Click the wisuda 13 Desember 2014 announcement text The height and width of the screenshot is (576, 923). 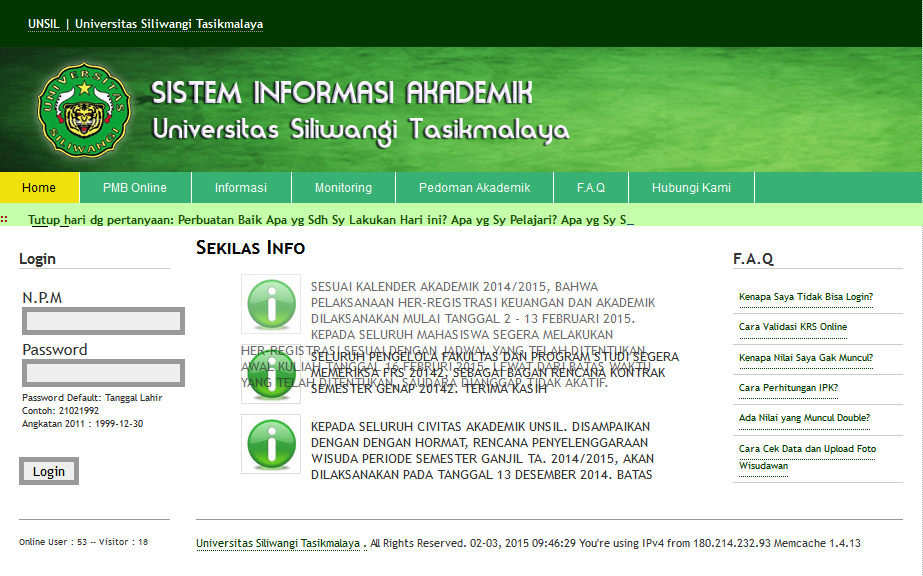[481, 451]
